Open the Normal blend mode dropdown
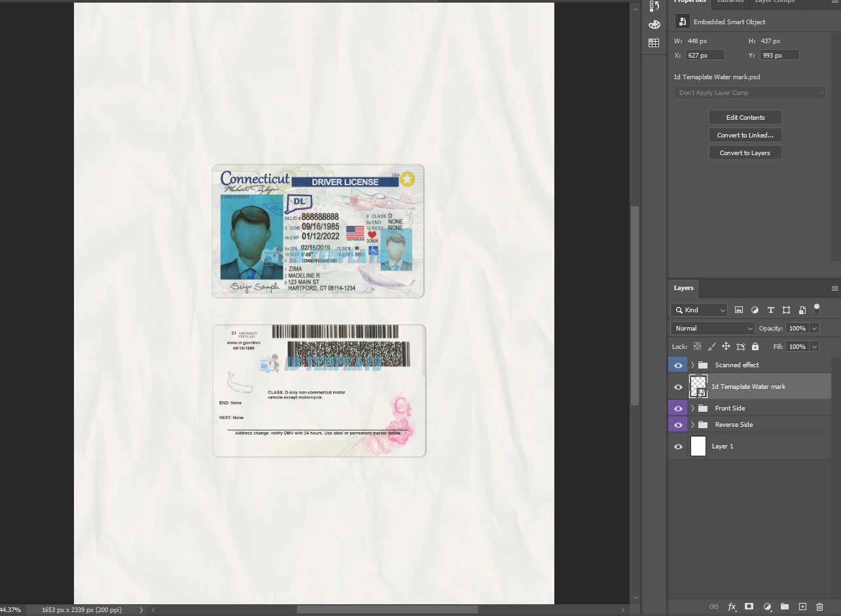 713,328
